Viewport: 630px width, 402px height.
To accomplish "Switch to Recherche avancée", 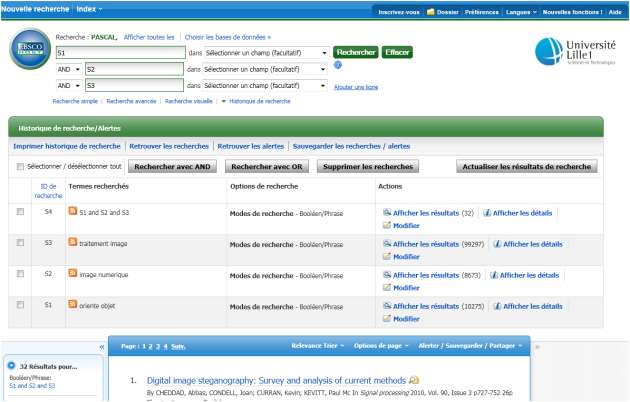I will click(x=131, y=101).
